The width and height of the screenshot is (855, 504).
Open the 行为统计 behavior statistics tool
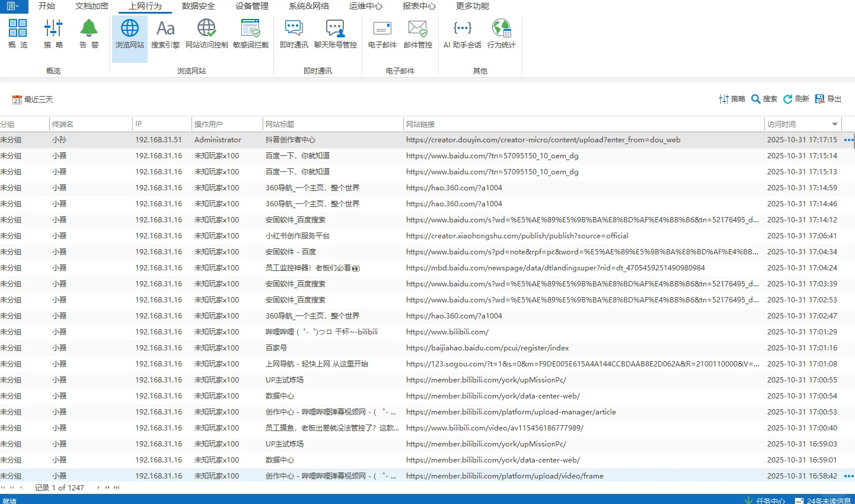[502, 33]
